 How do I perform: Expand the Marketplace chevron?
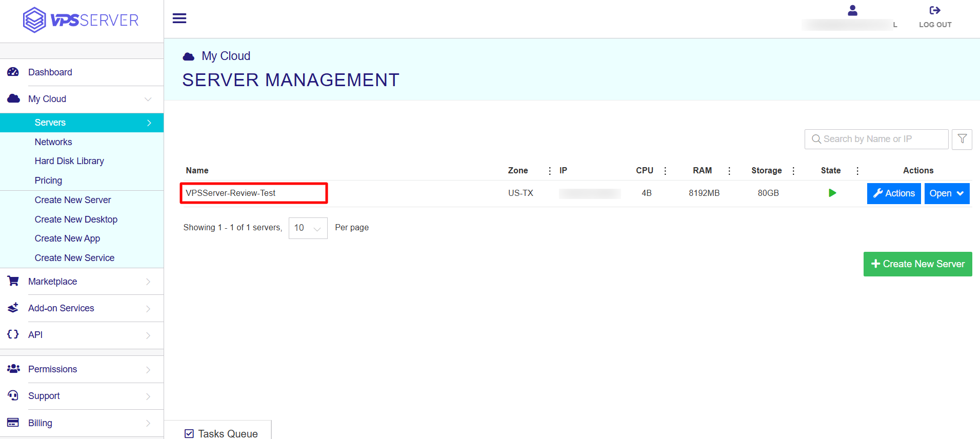tap(148, 282)
